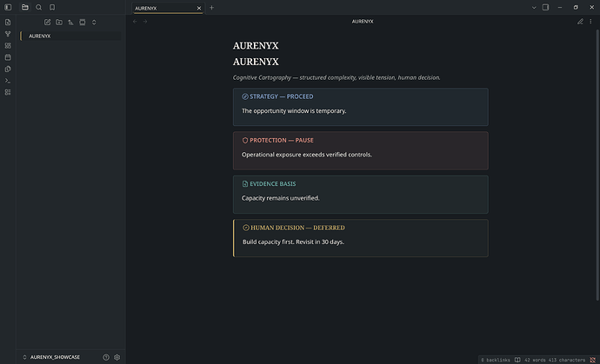This screenshot has width=600, height=364.
Task: Open the more options three-dot menu
Action: pyautogui.click(x=590, y=22)
